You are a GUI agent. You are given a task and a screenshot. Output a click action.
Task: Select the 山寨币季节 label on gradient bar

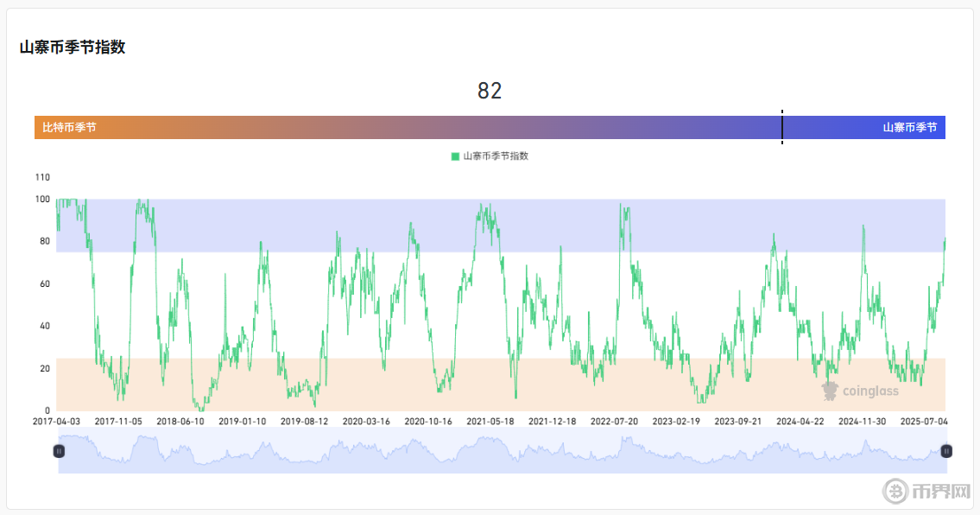[909, 128]
